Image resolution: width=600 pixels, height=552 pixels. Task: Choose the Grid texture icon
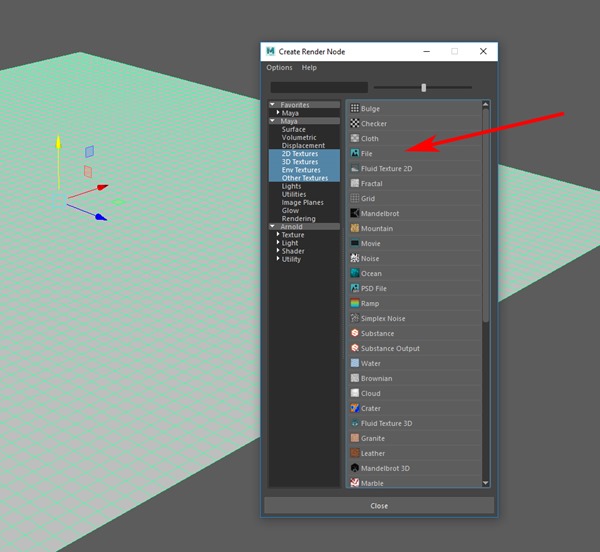(x=355, y=198)
